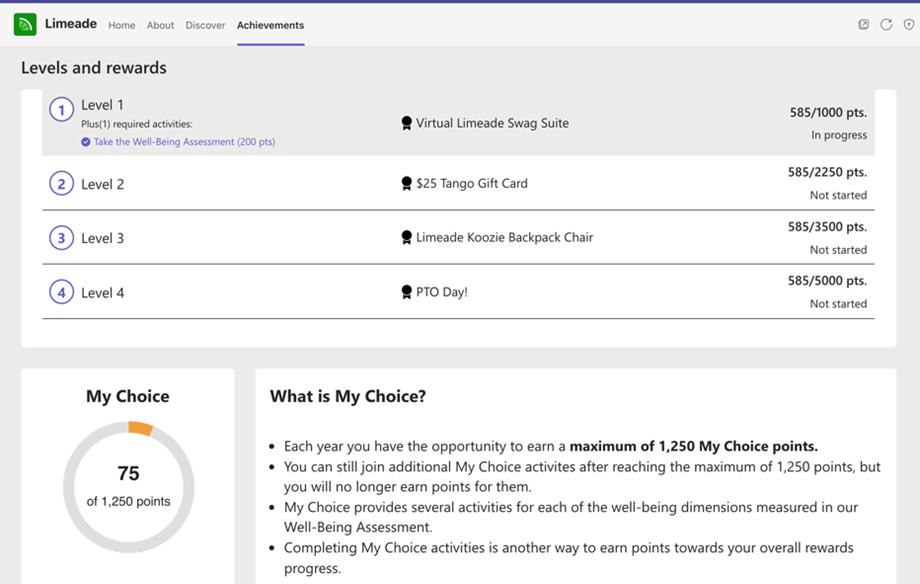This screenshot has width=920, height=584.
Task: Click the Level 3 circled number icon
Action: tap(61, 238)
